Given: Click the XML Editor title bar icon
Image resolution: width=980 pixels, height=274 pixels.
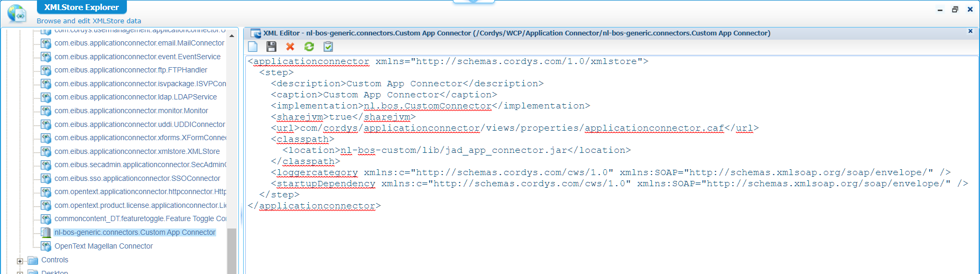Looking at the screenshot, I should [256, 33].
